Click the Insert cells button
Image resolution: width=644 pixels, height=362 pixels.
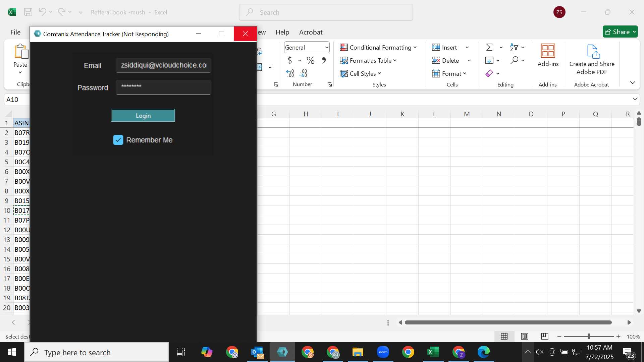(x=445, y=48)
